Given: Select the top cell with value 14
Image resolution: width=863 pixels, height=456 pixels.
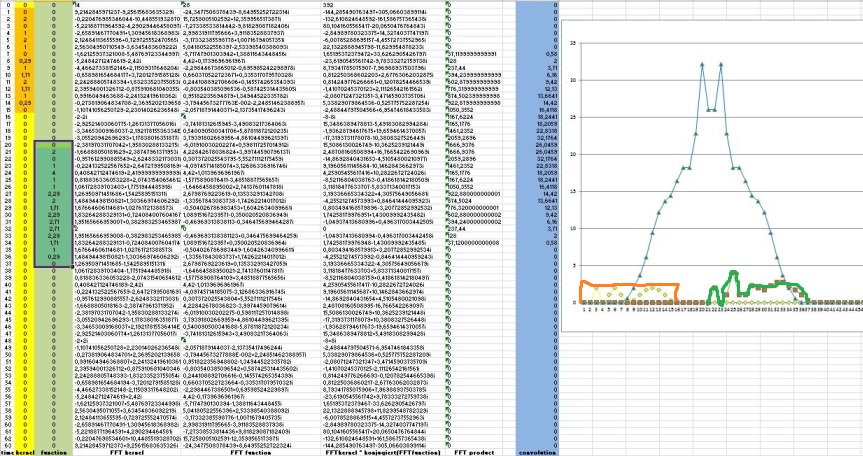Looking at the screenshot, I should (78, 5).
